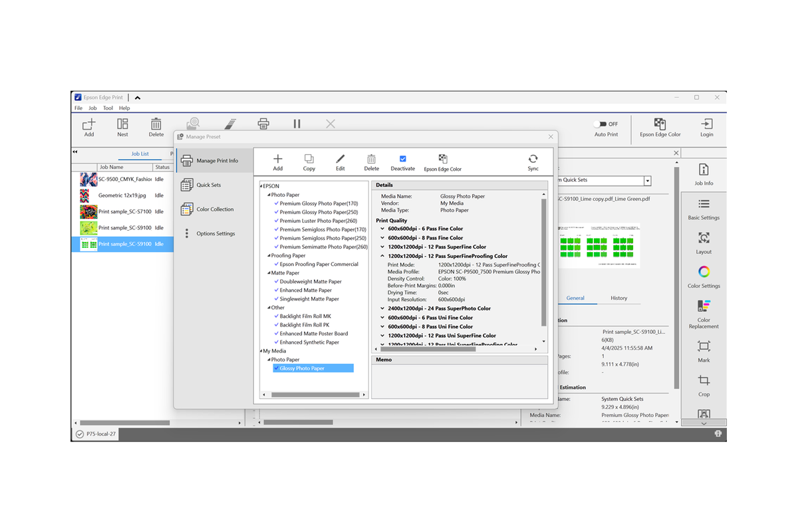Open the Job menu
This screenshot has height=532, width=798.
[x=93, y=108]
